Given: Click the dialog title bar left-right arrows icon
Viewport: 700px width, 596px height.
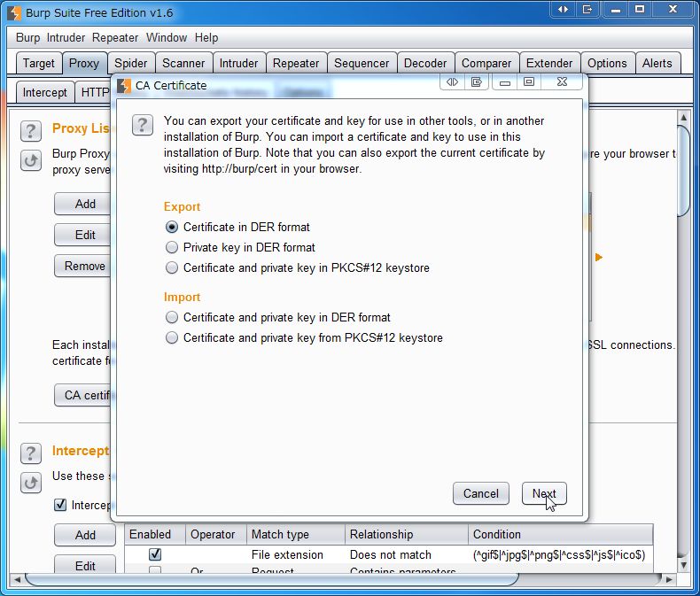Looking at the screenshot, I should coord(452,82).
